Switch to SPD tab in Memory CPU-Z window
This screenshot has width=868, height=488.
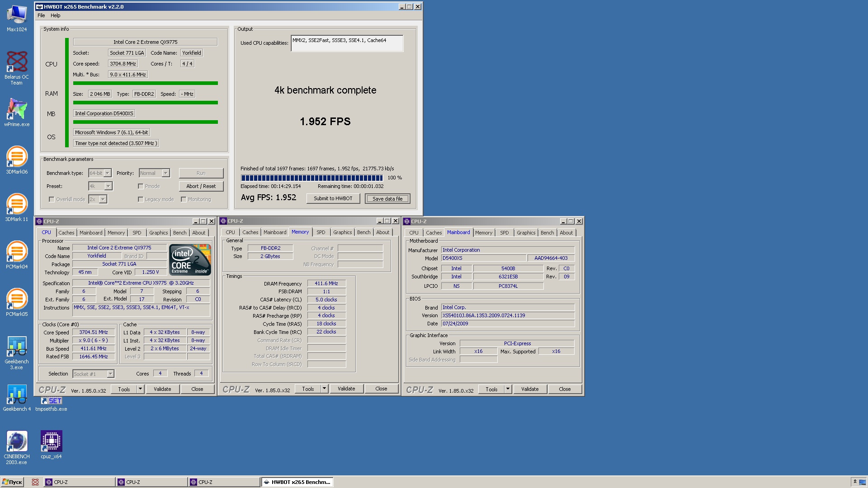(321, 232)
